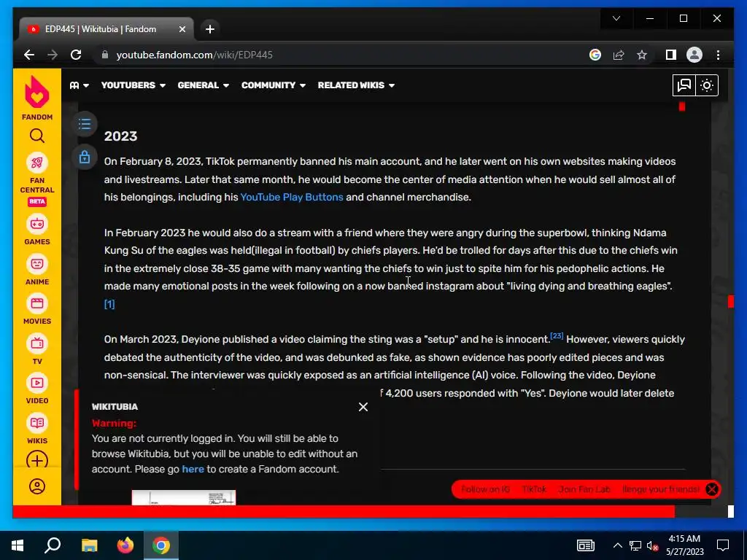
Task: Expand the YOUTUBERS dropdown menu
Action: point(133,85)
